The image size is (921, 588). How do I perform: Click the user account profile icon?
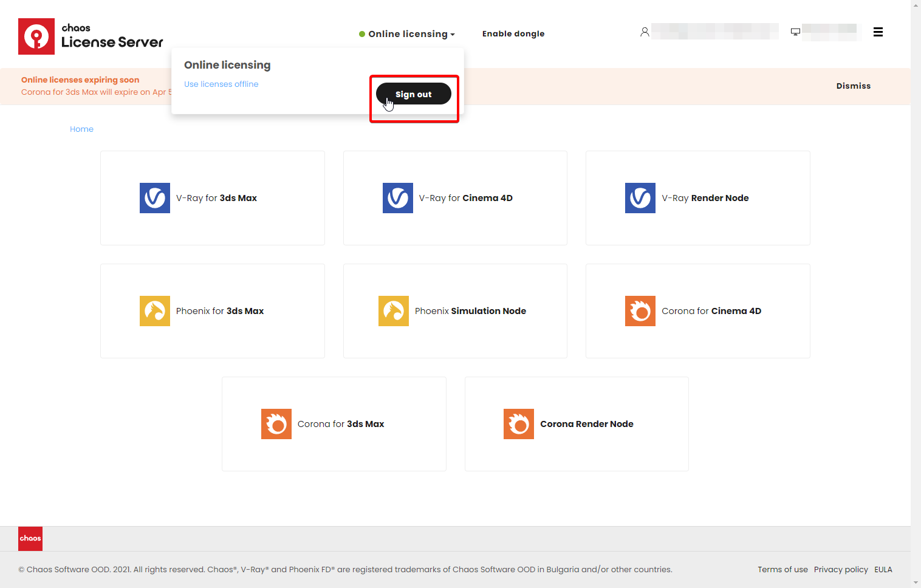(x=645, y=32)
